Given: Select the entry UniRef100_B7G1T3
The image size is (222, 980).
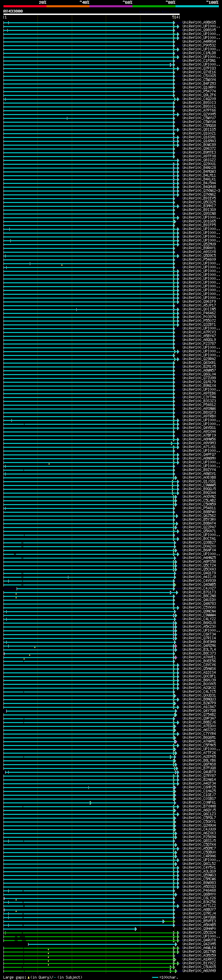Looking at the screenshot, I should 199,592.
